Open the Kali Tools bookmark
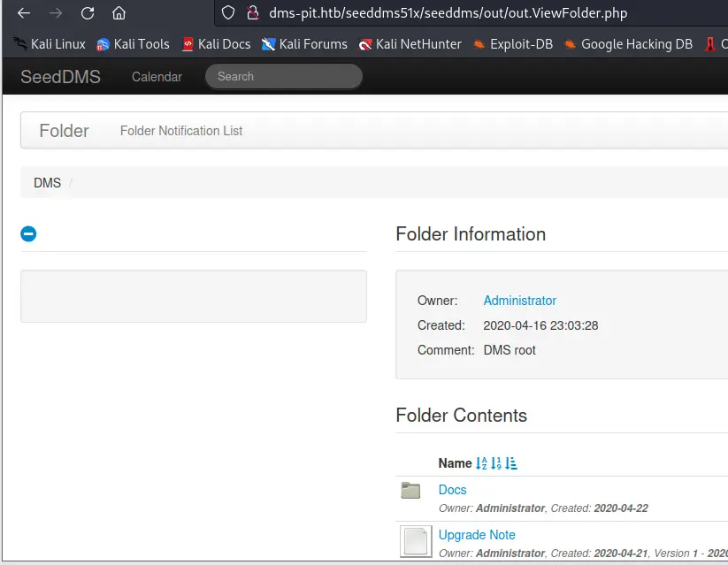Screen dimensions: 728x565 tap(133, 44)
